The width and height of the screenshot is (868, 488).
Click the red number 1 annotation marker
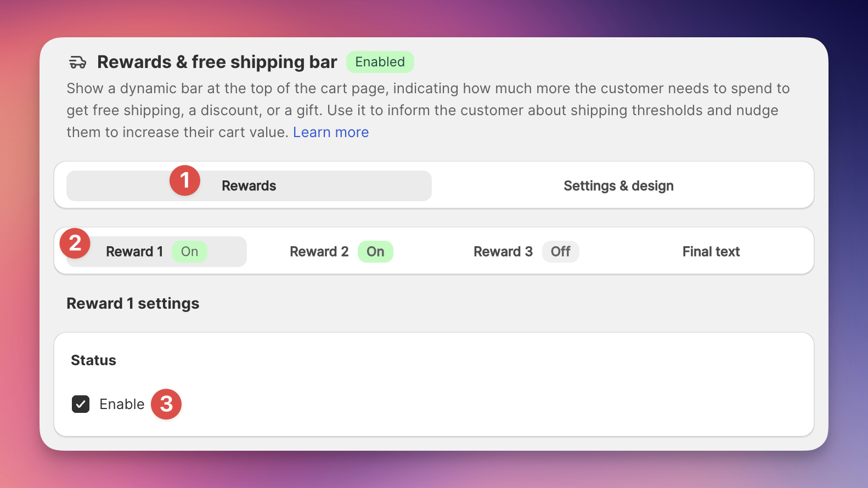pos(185,180)
